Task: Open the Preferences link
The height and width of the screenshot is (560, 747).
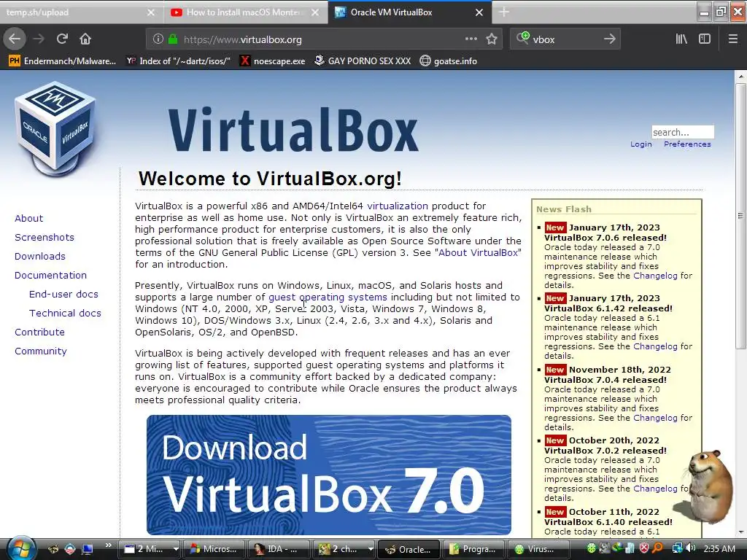Action: (687, 144)
